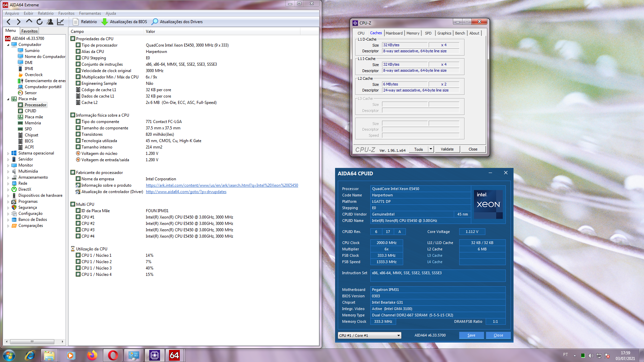Refresh the AIDA64 page via the toolbar icon
The height and width of the screenshot is (362, 644).
[40, 22]
